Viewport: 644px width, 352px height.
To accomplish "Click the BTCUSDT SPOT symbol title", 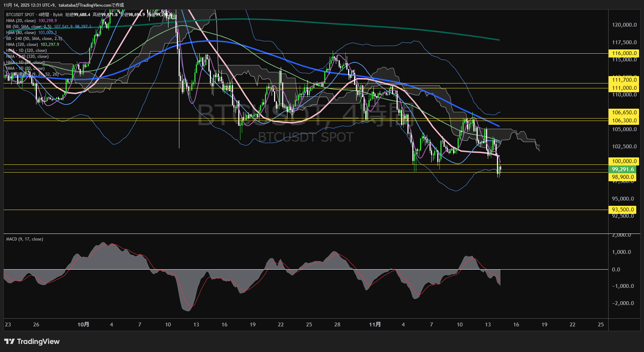I will click(20, 15).
